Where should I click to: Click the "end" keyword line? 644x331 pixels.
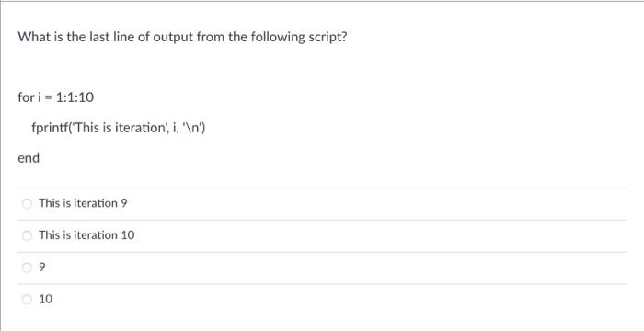click(29, 158)
